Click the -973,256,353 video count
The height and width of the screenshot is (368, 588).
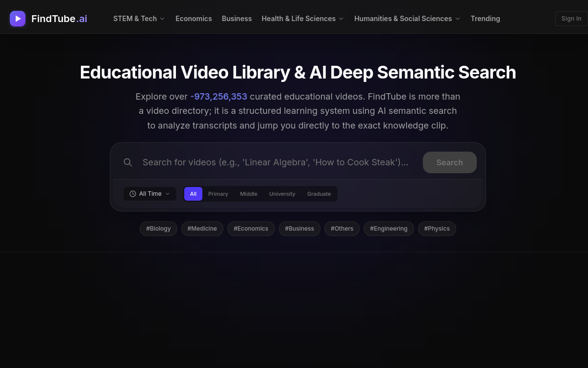219,97
